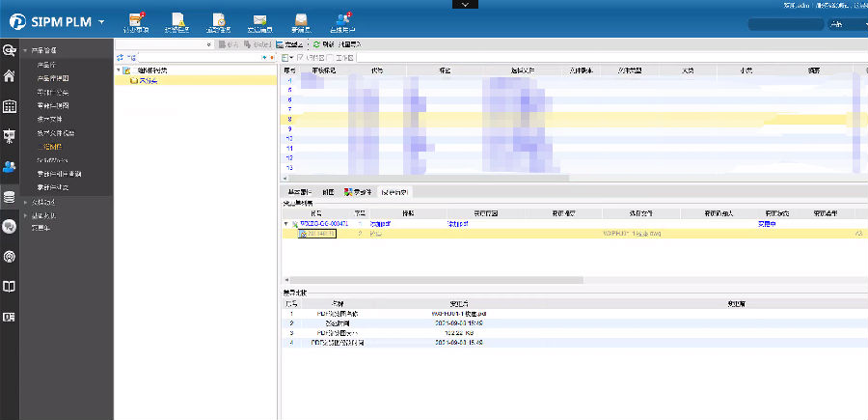Open the SIPM PLM logo dropdown arrow
The width and height of the screenshot is (868, 420).
(101, 21)
